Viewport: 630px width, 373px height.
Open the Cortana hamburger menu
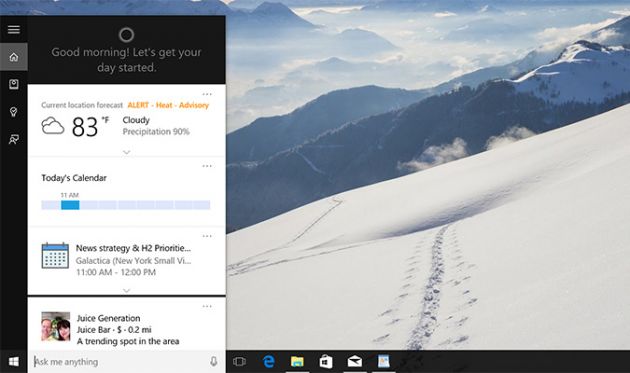[x=14, y=29]
